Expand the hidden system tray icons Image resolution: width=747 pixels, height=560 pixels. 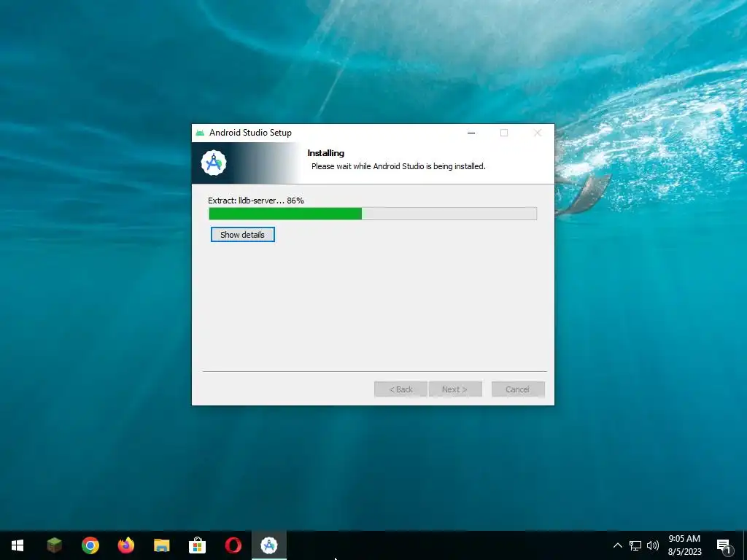617,545
